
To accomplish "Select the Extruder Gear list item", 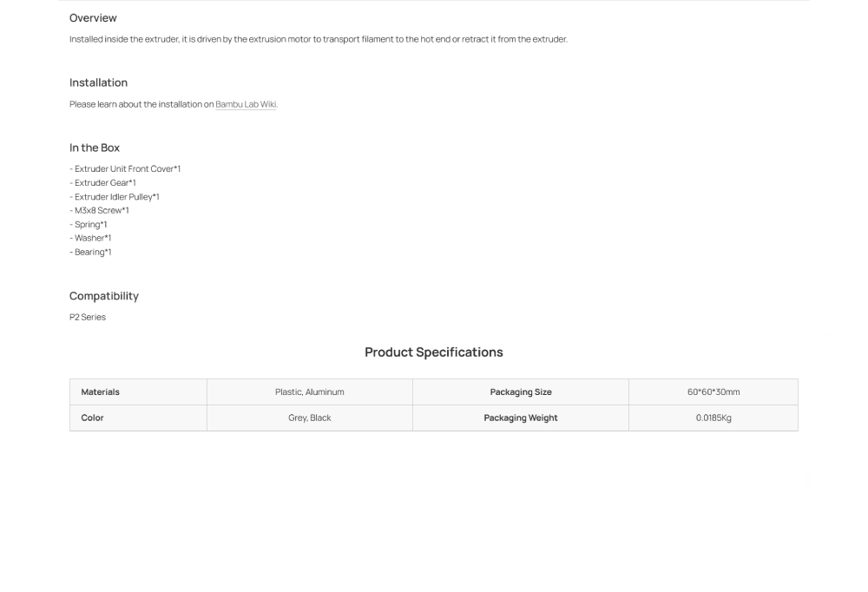I will point(104,183).
